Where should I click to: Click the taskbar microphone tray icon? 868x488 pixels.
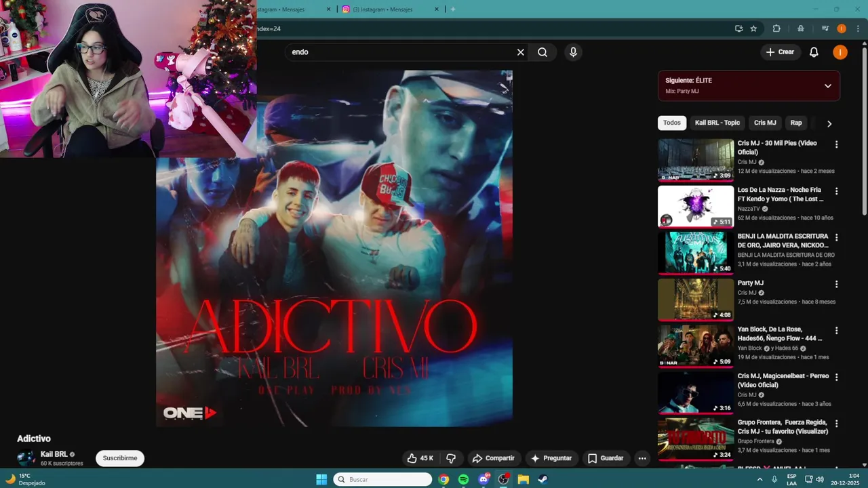(774, 479)
